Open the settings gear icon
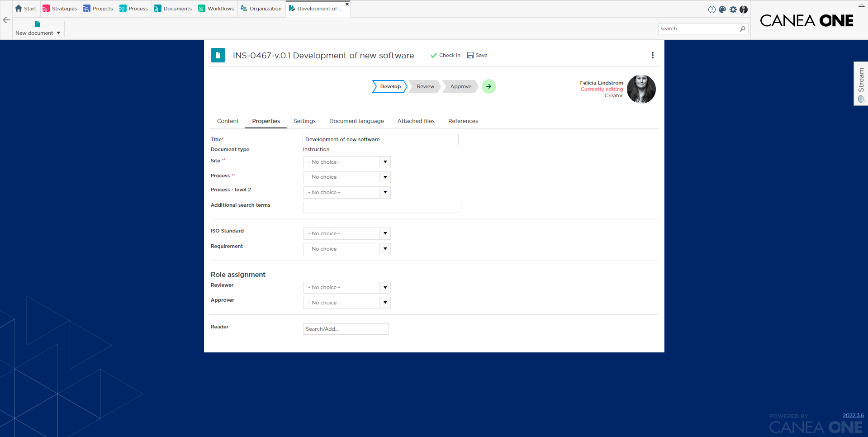868x437 pixels. coord(733,9)
